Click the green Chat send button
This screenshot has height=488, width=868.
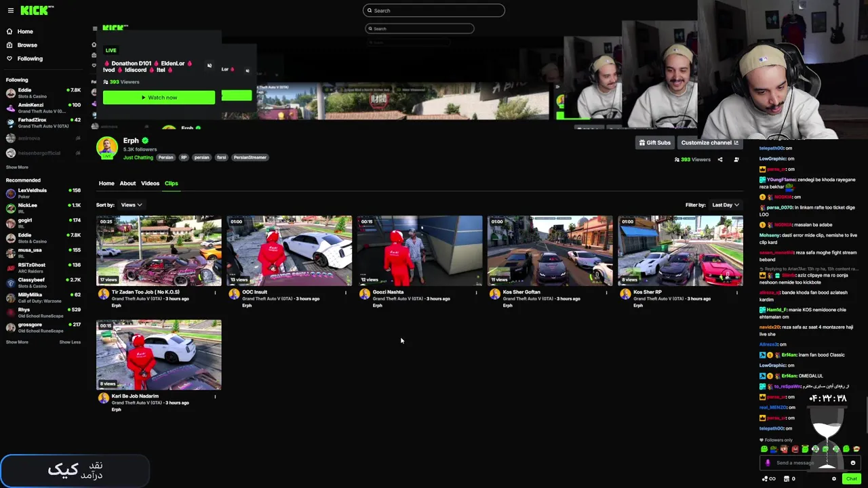click(852, 479)
